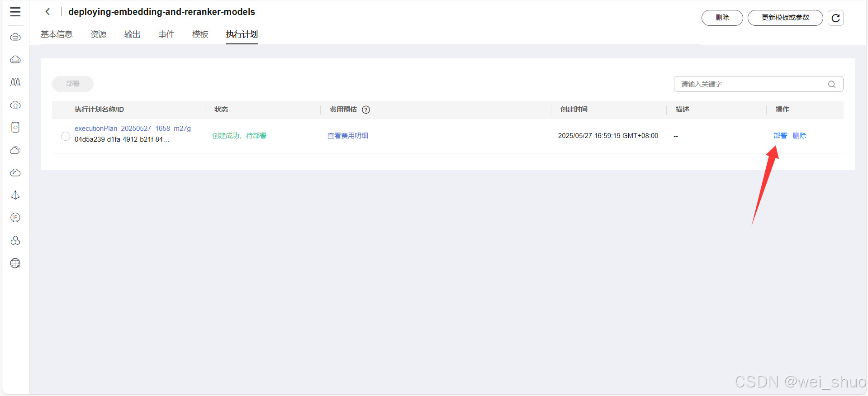This screenshot has height=396, width=868.
Task: Click the 部署 link in the row
Action: (780, 136)
